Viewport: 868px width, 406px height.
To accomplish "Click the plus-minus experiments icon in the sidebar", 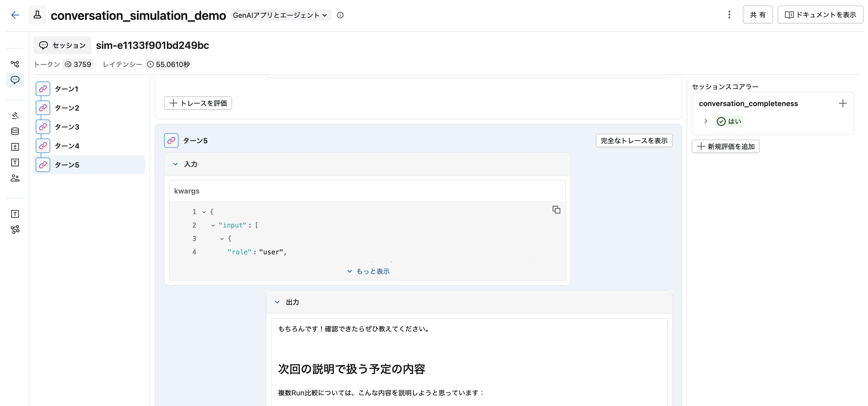I will [x=15, y=147].
